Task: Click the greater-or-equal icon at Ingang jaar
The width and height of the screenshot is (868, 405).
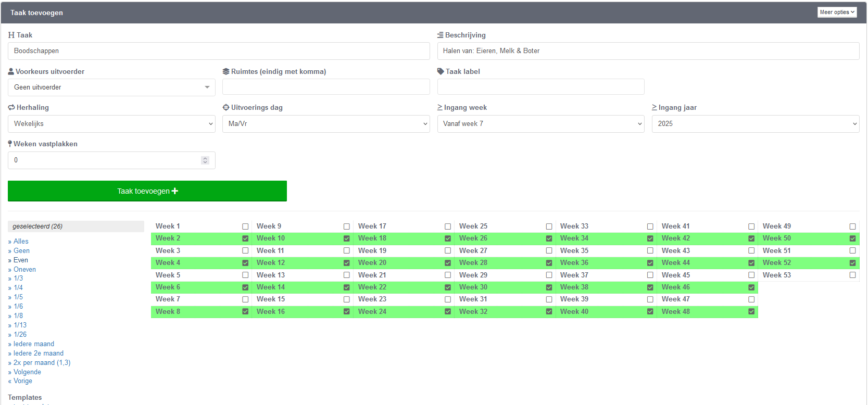Action: (655, 107)
